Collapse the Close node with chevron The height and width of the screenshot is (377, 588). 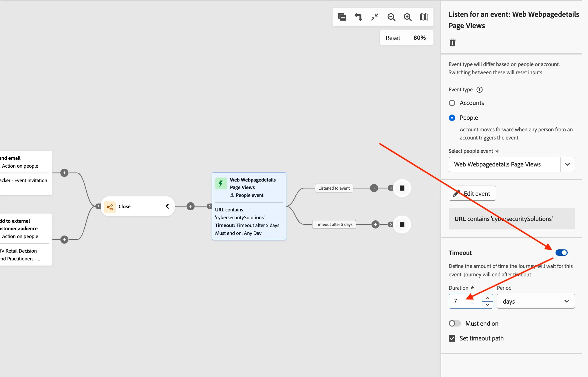[167, 206]
